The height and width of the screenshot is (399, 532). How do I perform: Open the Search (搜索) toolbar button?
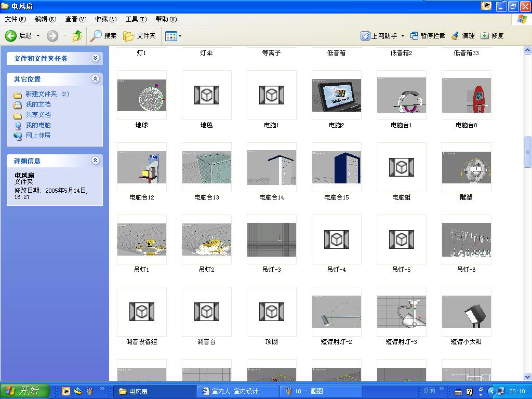103,36
